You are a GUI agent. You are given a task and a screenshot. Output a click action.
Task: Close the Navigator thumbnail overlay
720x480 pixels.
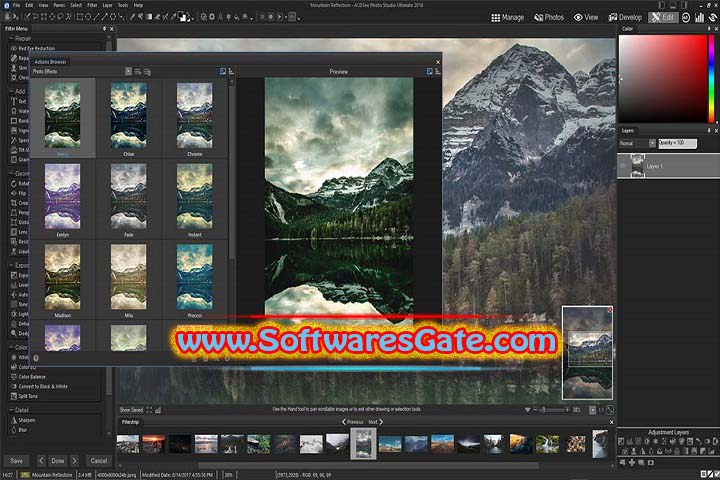pos(610,310)
